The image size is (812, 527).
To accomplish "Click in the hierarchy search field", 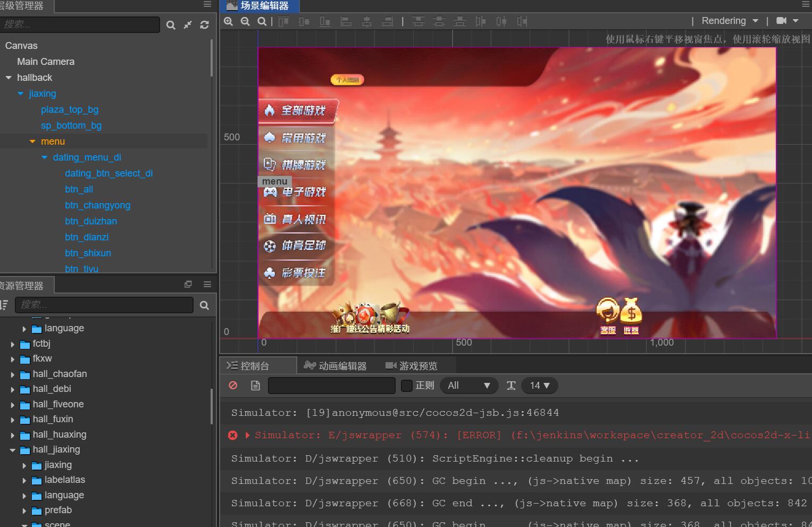I will pos(80,24).
